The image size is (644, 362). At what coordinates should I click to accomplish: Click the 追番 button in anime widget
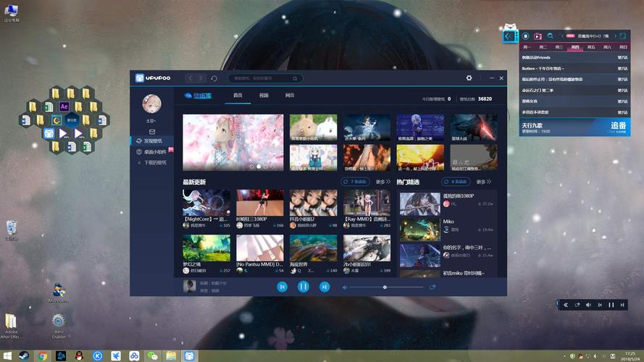(618, 127)
